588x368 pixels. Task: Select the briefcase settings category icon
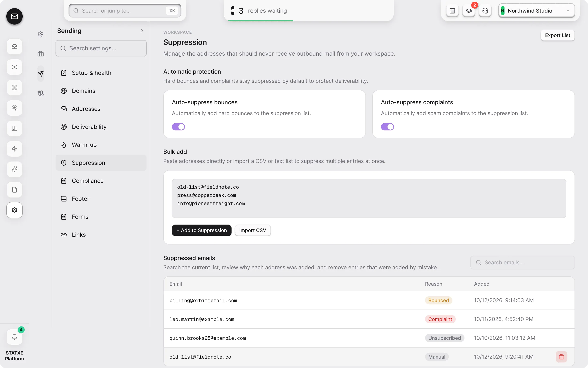click(x=41, y=54)
